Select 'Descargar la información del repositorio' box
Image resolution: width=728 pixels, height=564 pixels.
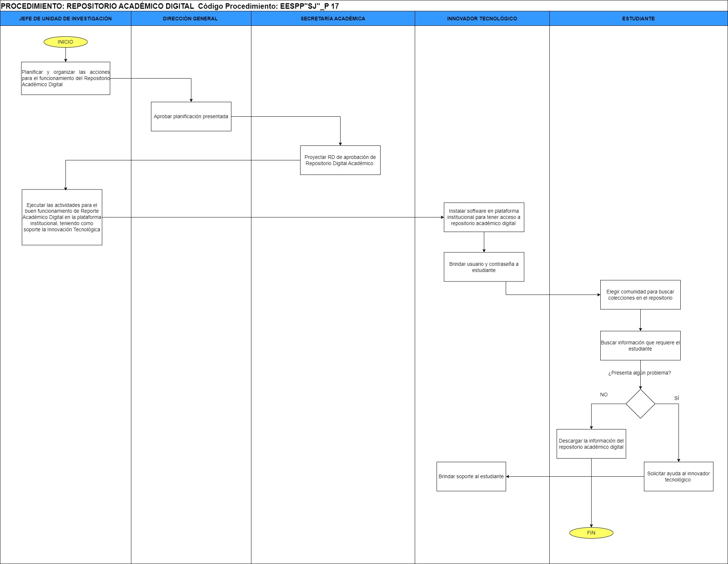coord(591,444)
